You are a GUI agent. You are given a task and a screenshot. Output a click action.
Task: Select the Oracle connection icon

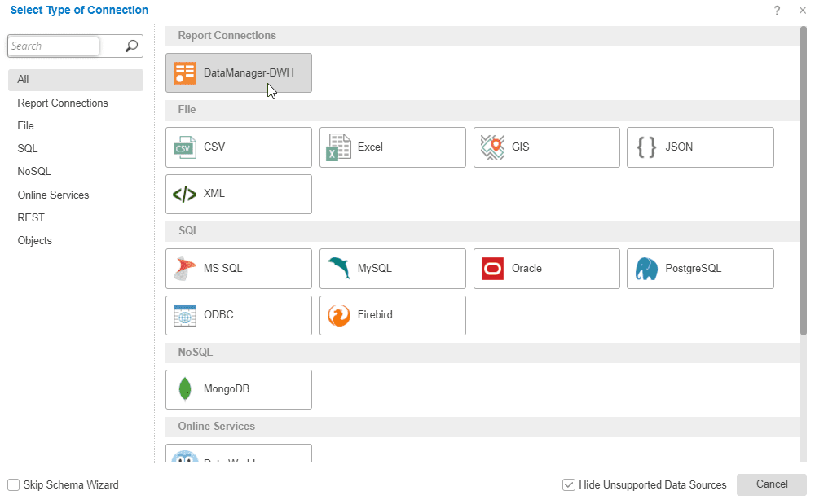tap(493, 269)
